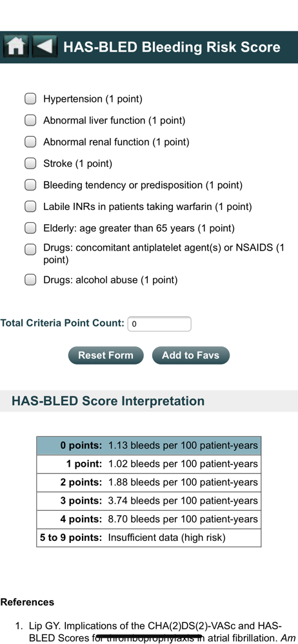Select the 1 point interpretation row
This screenshot has height=644, width=298.
148,464
